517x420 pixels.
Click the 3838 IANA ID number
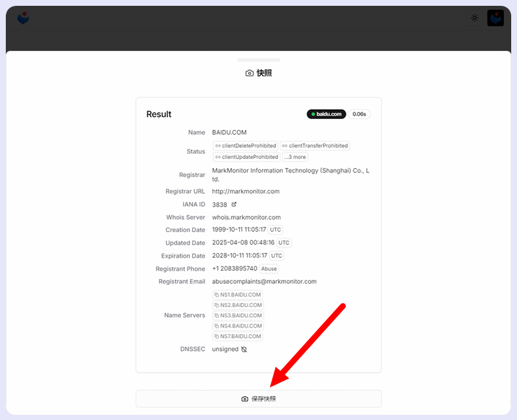[220, 205]
